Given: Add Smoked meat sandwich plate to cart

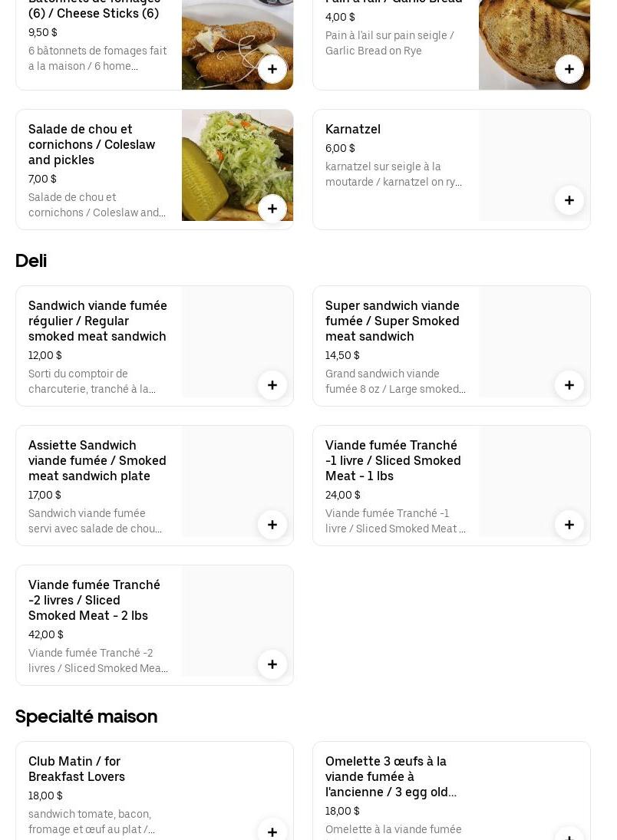Looking at the screenshot, I should click(x=272, y=525).
